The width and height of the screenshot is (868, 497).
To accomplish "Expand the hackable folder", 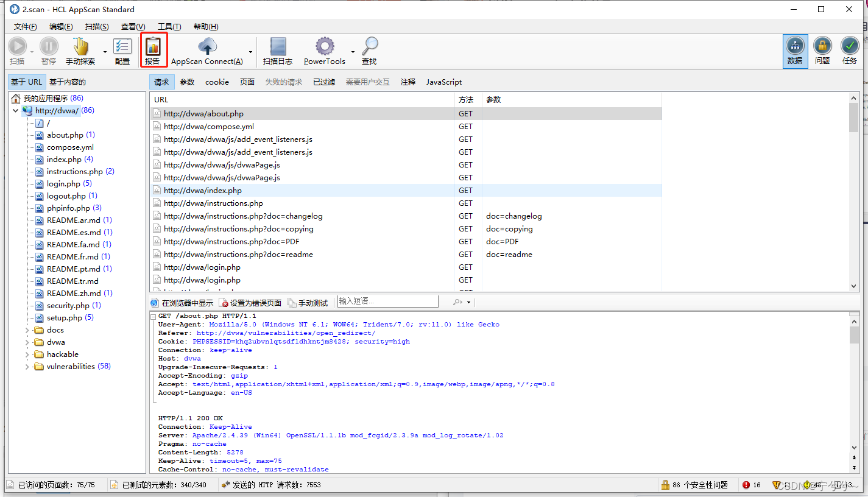I will pos(27,354).
